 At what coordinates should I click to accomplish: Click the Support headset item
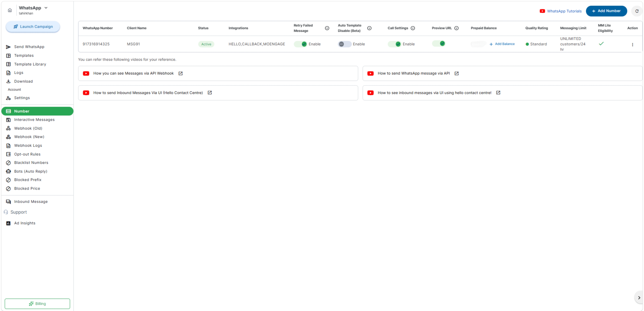15,212
